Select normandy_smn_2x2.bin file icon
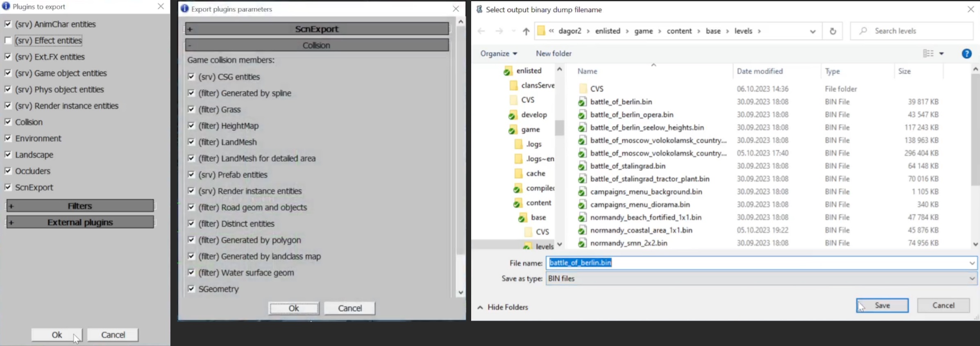The height and width of the screenshot is (346, 980). click(582, 243)
